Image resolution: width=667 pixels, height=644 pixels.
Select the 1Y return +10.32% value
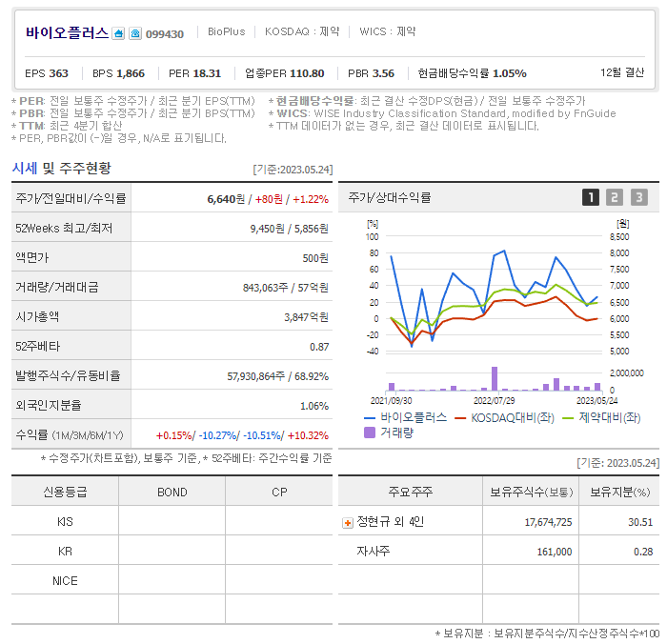pos(308,435)
